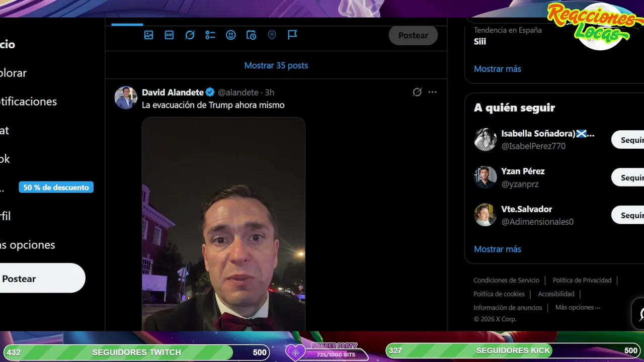The image size is (644, 362).
Task: Open David Alandete's profile picture
Action: tap(126, 98)
